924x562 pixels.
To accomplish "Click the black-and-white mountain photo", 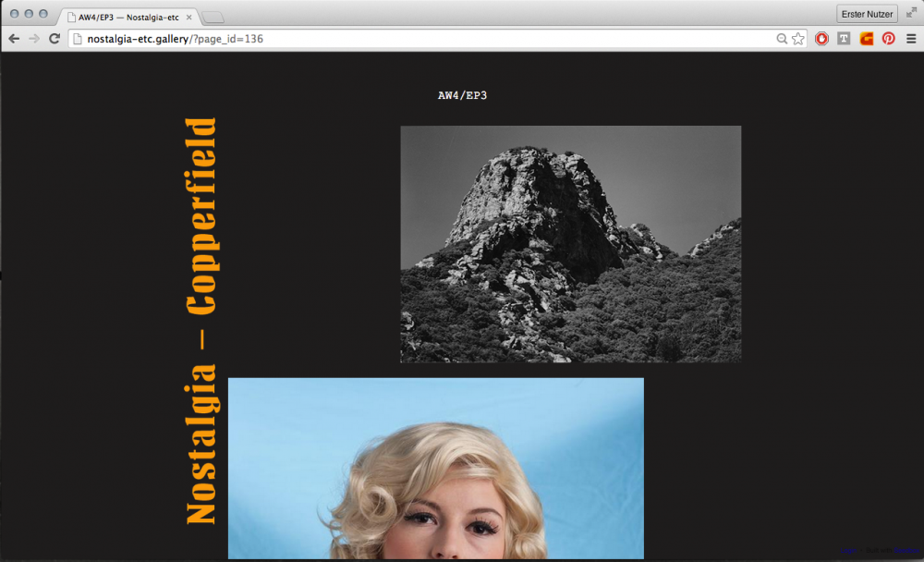I will click(x=570, y=244).
